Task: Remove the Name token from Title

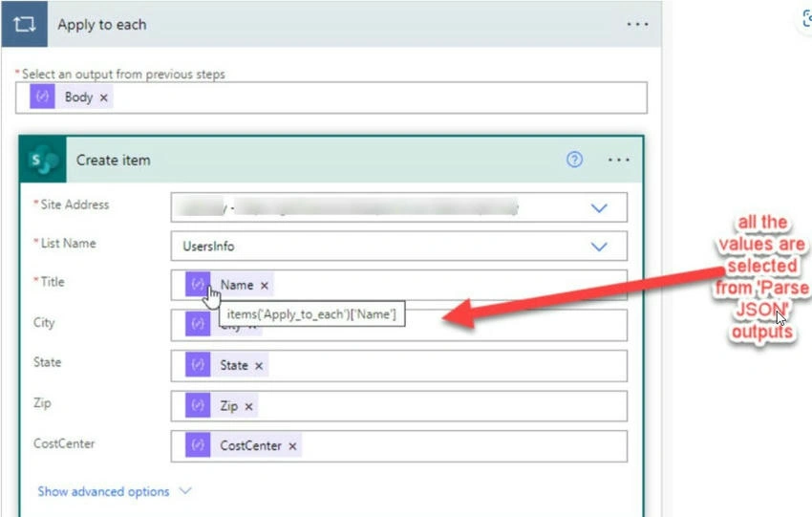Action: pyautogui.click(x=265, y=286)
